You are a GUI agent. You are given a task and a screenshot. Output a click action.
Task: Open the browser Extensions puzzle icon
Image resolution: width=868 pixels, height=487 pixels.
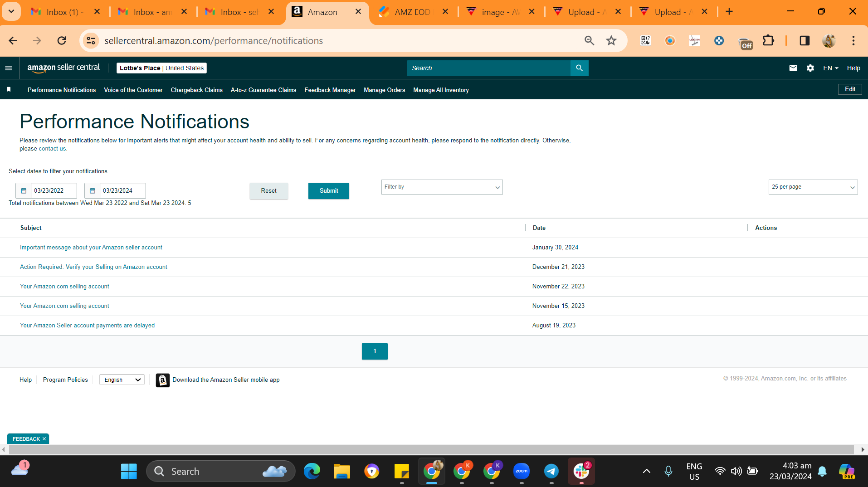tap(768, 41)
